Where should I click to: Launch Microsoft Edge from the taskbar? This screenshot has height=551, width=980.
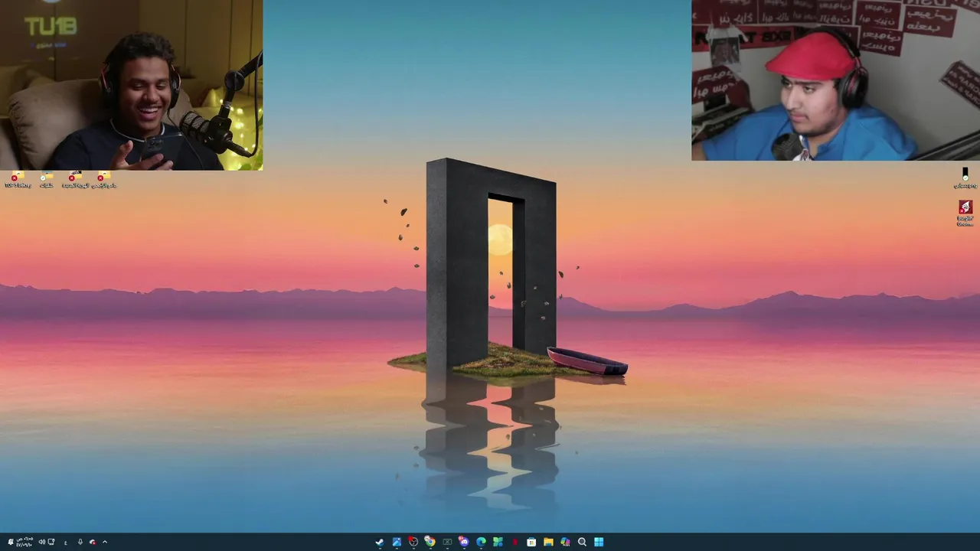click(481, 542)
